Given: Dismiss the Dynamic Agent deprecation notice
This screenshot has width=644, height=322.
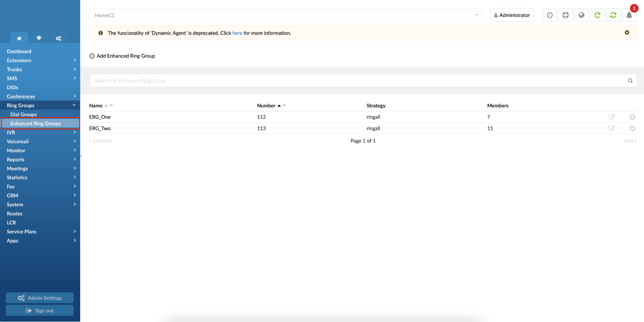Looking at the screenshot, I should pos(627,32).
